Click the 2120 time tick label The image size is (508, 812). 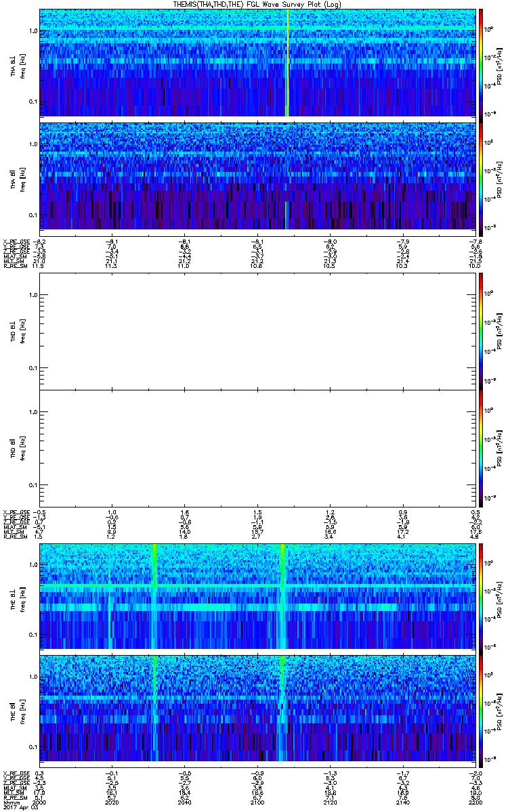(x=331, y=803)
